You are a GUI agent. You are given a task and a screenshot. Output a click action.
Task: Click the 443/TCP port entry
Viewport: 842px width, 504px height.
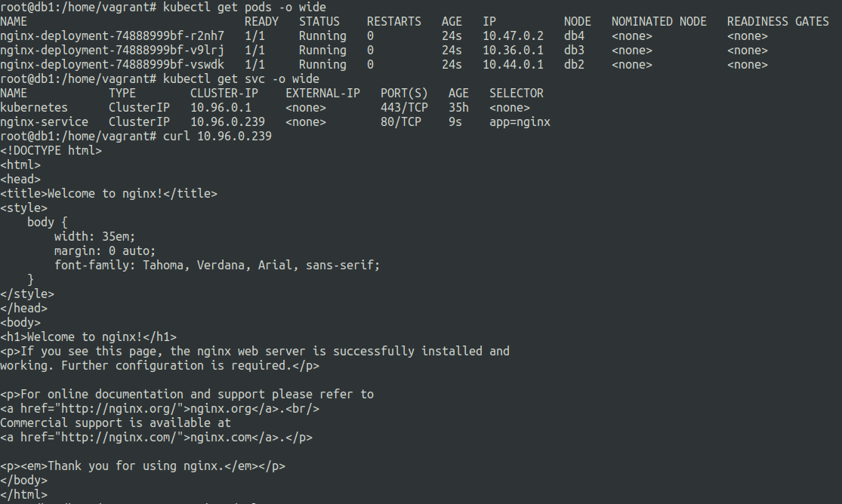(404, 108)
